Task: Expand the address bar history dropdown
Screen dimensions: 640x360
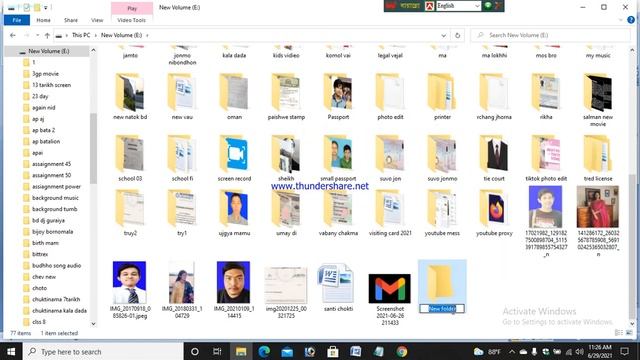Action: pos(443,36)
